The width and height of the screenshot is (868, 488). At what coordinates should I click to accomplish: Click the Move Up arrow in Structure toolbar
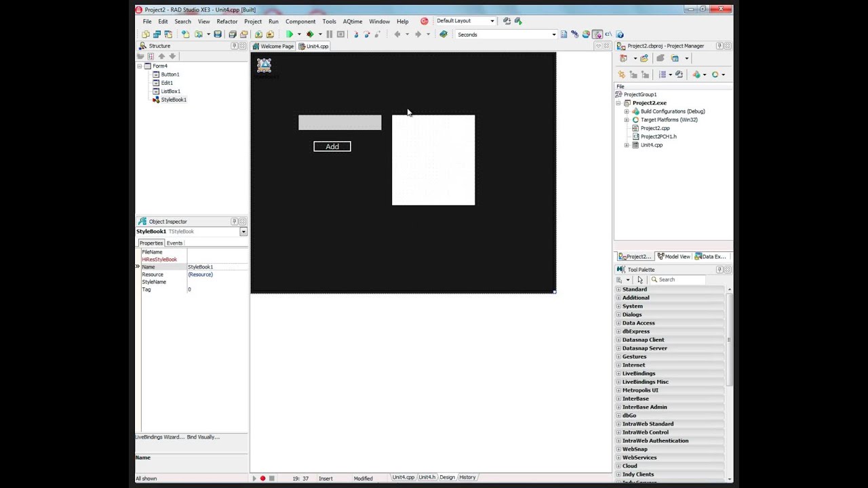161,56
